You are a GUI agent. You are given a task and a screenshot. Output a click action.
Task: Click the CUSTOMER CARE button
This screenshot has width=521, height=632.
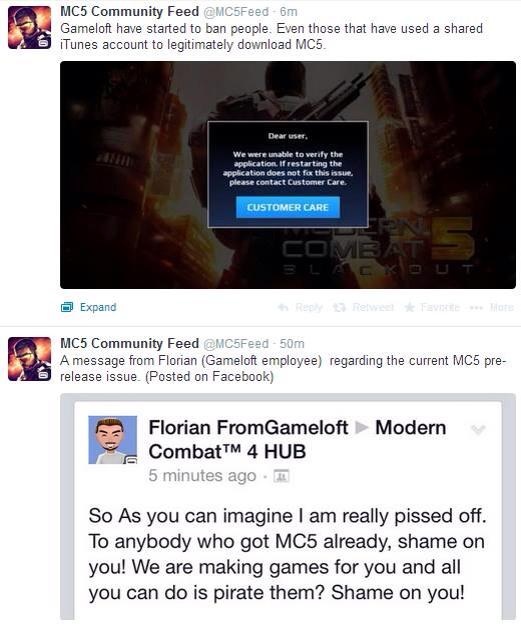(x=288, y=207)
